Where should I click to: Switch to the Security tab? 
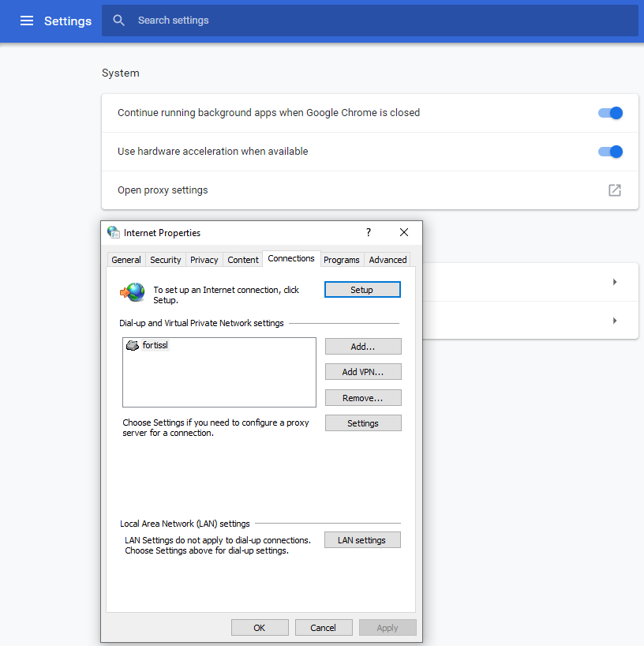pyautogui.click(x=165, y=259)
